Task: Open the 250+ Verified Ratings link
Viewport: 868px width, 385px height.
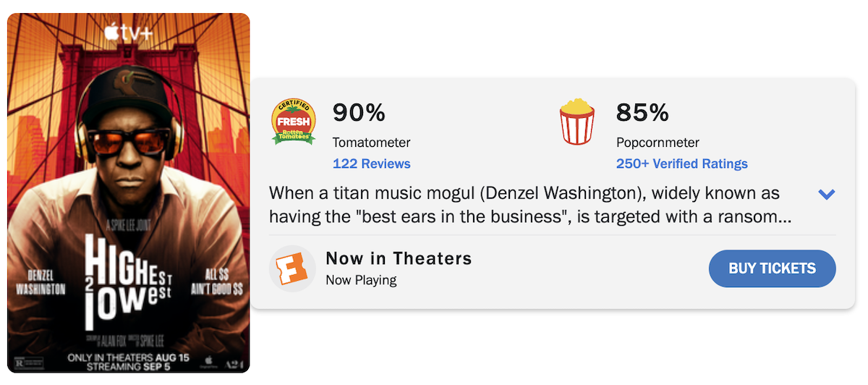Action: [681, 164]
